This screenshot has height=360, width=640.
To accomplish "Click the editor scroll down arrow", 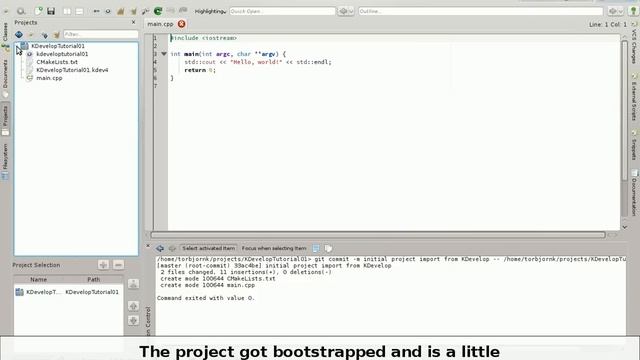I will [624, 227].
